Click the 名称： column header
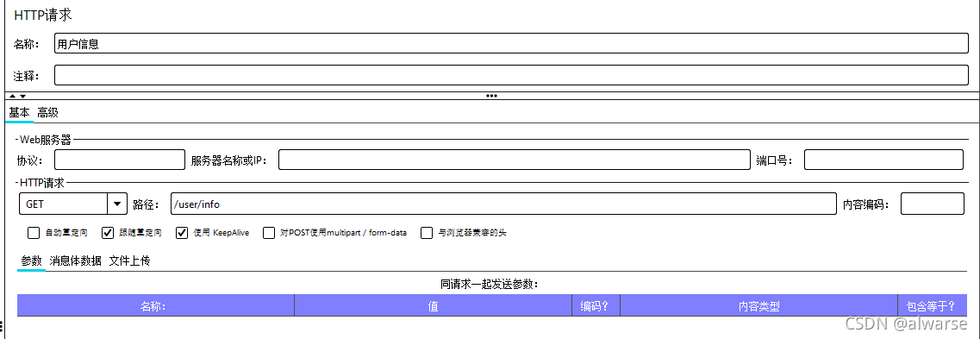Viewport: 980px width, 339px height. [156, 306]
